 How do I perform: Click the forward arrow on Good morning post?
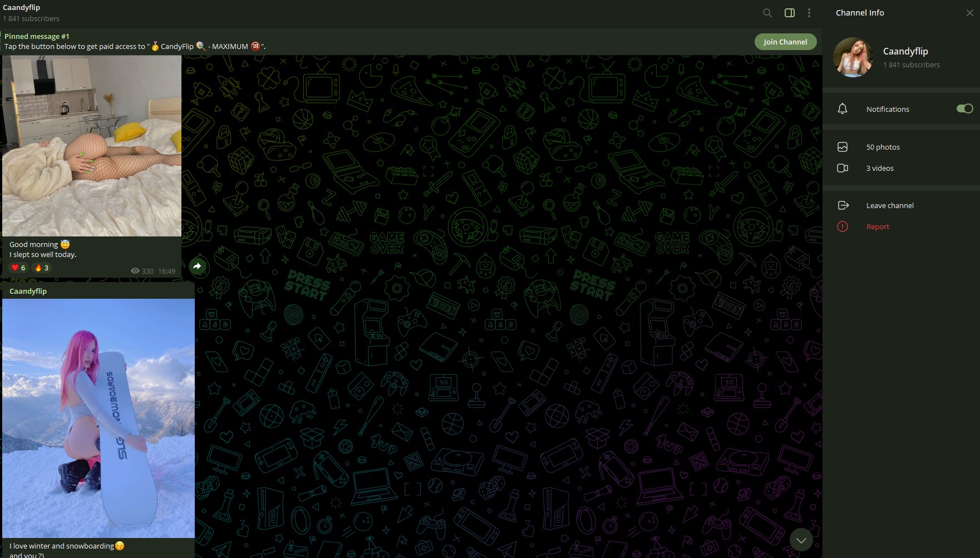coord(197,266)
